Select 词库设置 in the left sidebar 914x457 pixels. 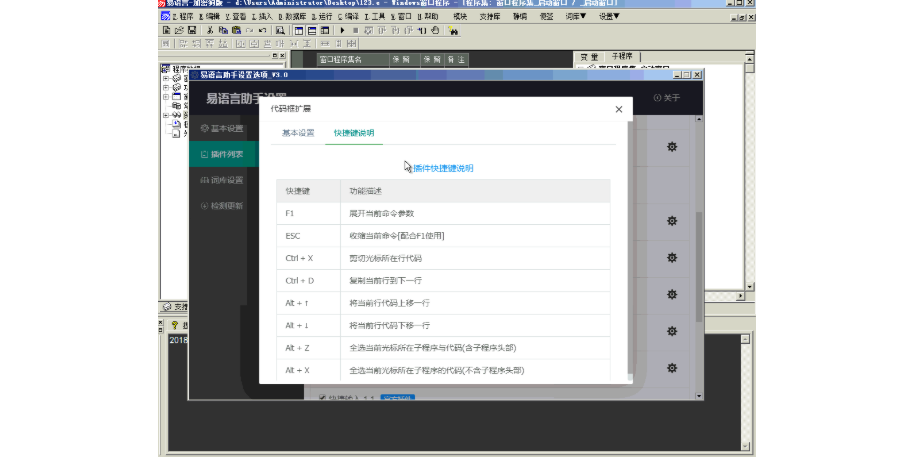click(x=221, y=180)
